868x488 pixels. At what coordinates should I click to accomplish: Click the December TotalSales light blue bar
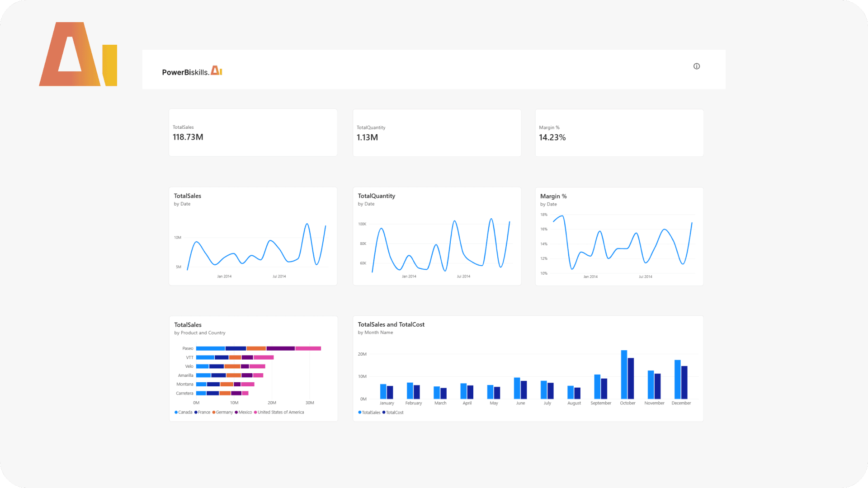click(x=677, y=380)
